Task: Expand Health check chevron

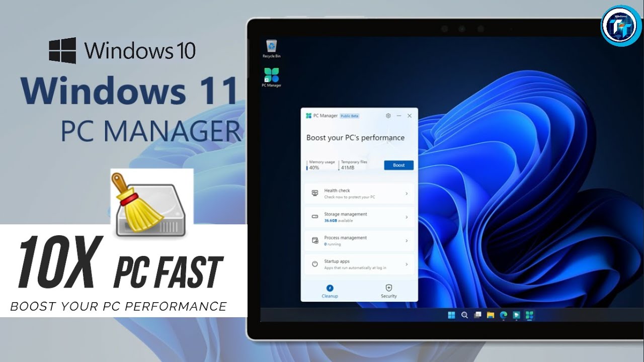Action: 407,194
